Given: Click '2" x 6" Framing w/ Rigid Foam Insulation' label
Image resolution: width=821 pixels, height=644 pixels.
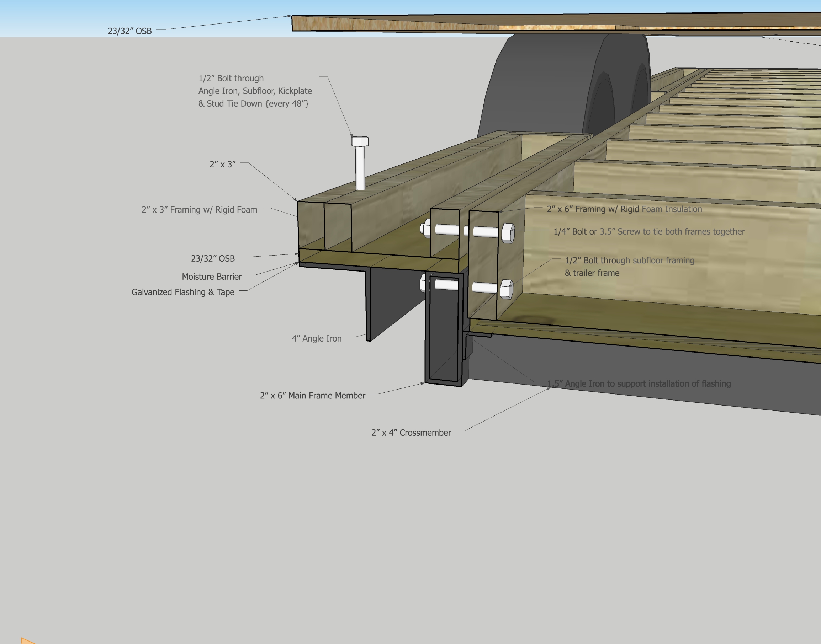Looking at the screenshot, I should (624, 209).
